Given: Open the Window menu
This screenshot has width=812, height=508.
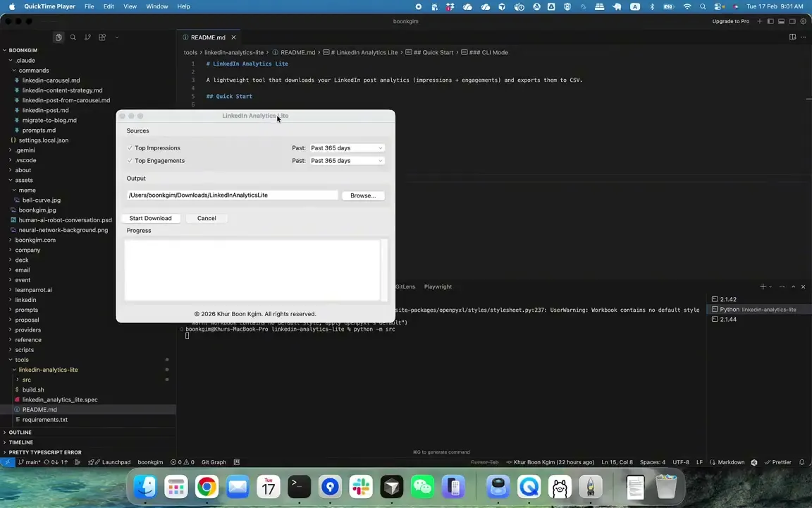Looking at the screenshot, I should (157, 6).
